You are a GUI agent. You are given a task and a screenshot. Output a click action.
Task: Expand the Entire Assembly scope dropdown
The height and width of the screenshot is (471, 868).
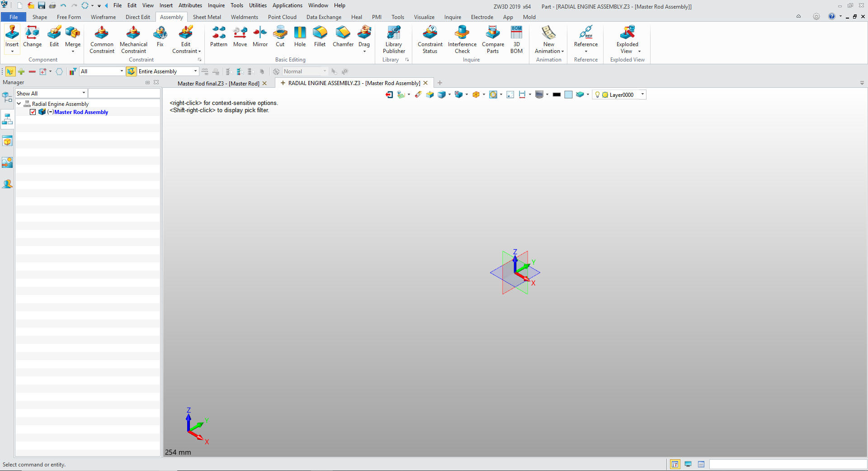coord(195,71)
